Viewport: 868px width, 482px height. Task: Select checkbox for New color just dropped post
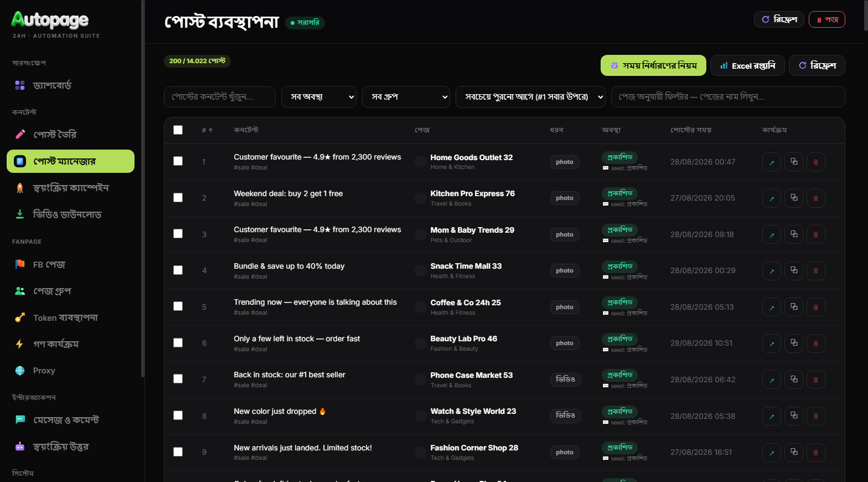click(x=178, y=415)
